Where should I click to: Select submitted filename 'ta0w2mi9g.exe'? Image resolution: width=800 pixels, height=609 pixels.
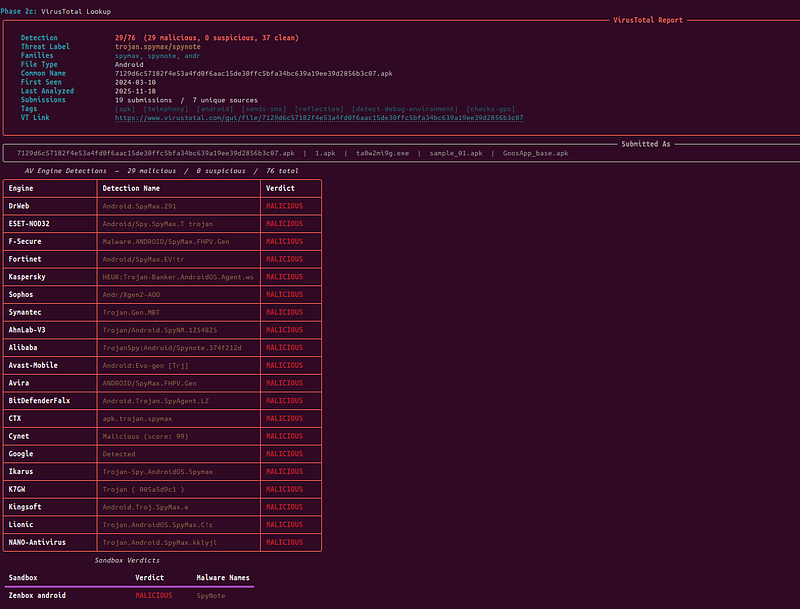coord(382,153)
